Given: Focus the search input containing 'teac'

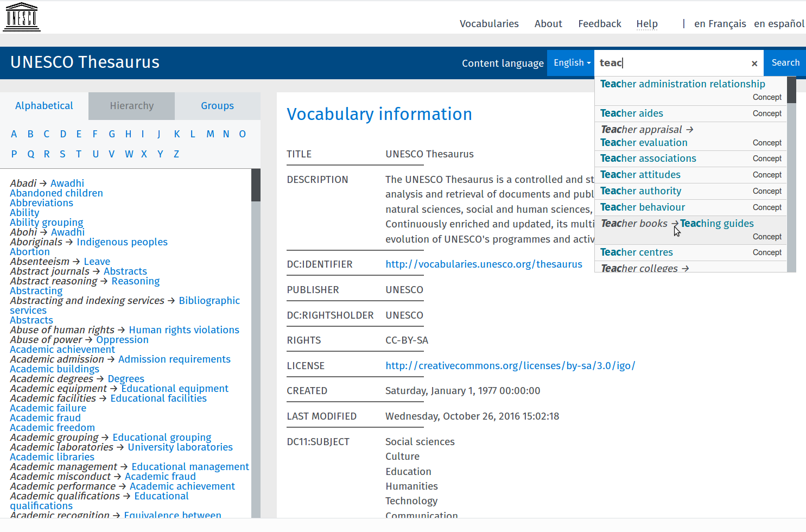Looking at the screenshot, I should click(672, 63).
